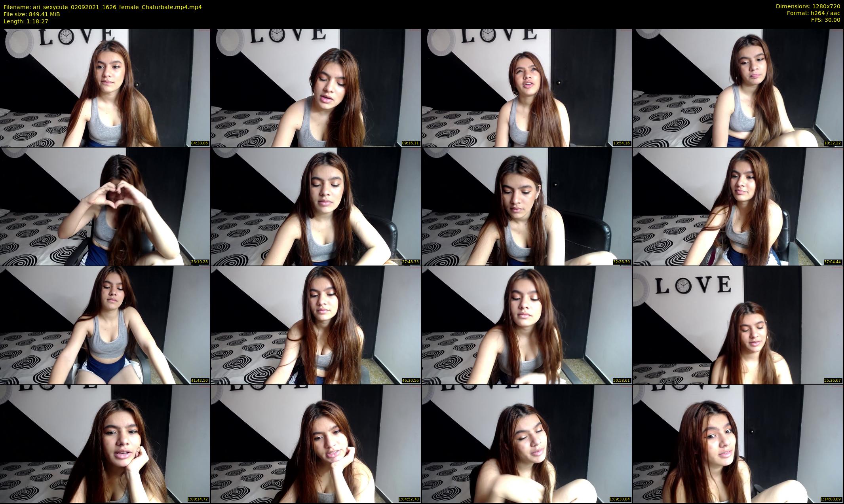Open the frame at 1:09:30.84

[x=527, y=444]
